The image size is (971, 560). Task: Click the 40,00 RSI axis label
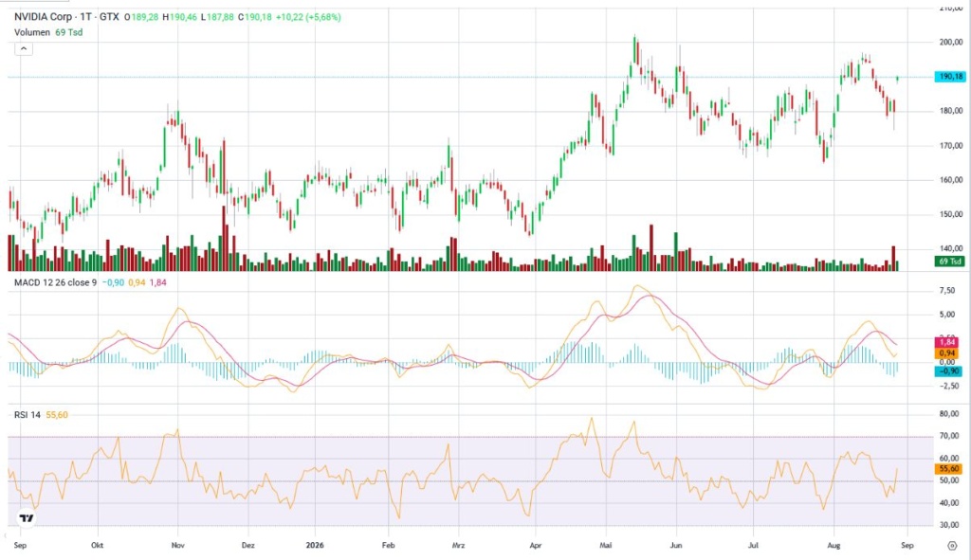click(949, 503)
